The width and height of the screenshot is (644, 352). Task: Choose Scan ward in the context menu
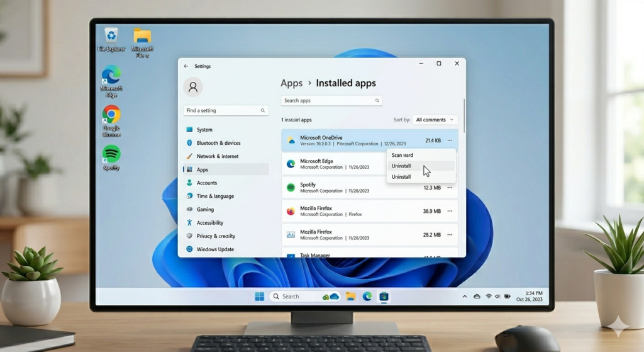421,155
